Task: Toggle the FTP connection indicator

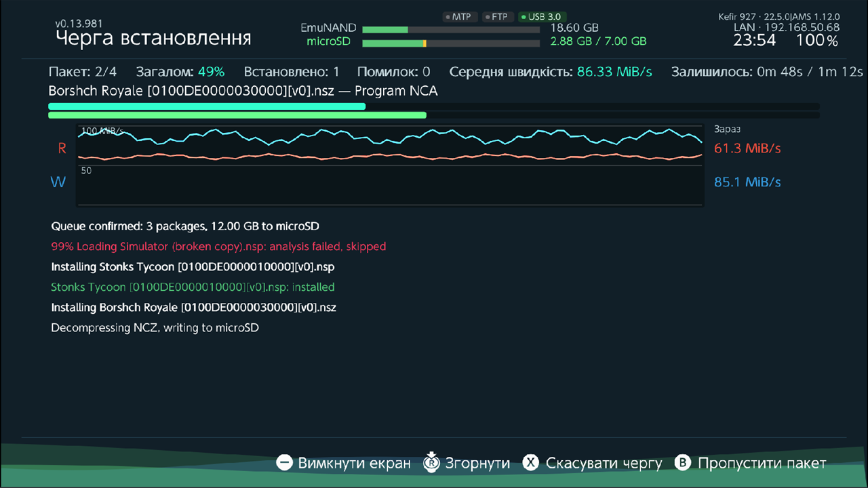Action: (498, 17)
